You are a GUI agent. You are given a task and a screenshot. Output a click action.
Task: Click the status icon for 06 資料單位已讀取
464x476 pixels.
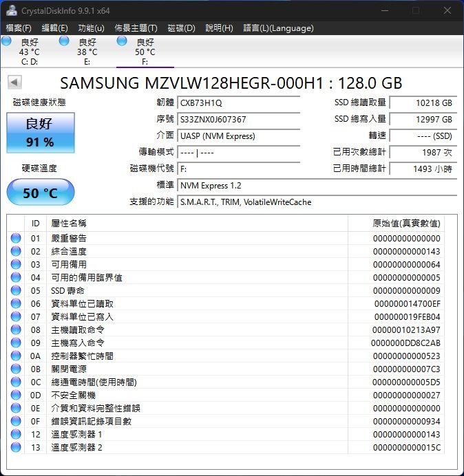coord(16,303)
